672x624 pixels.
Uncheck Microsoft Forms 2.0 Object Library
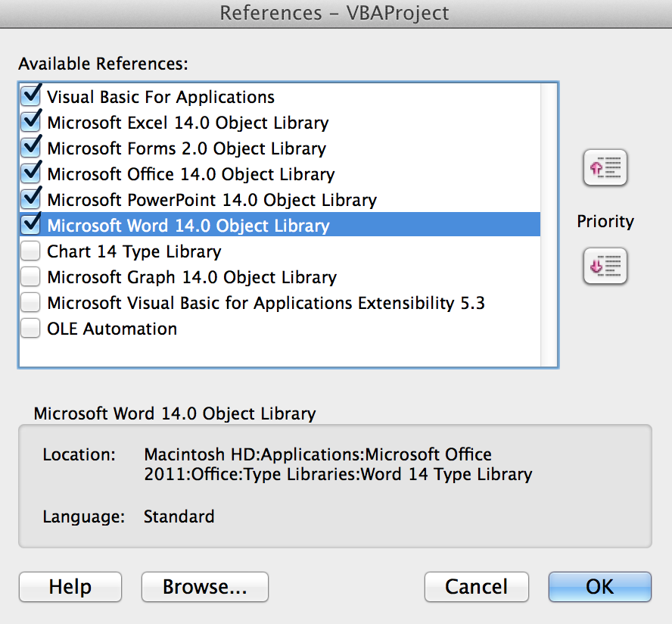click(x=31, y=148)
